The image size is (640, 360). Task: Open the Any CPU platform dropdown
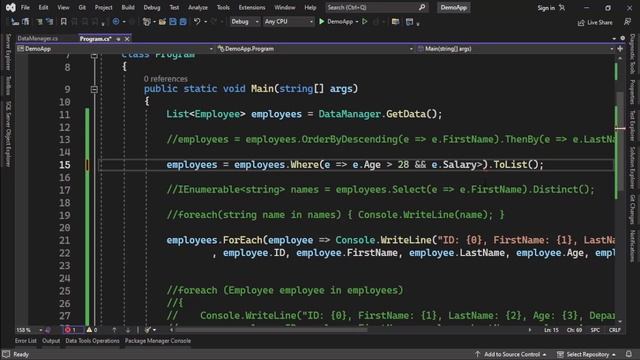pyautogui.click(x=288, y=22)
